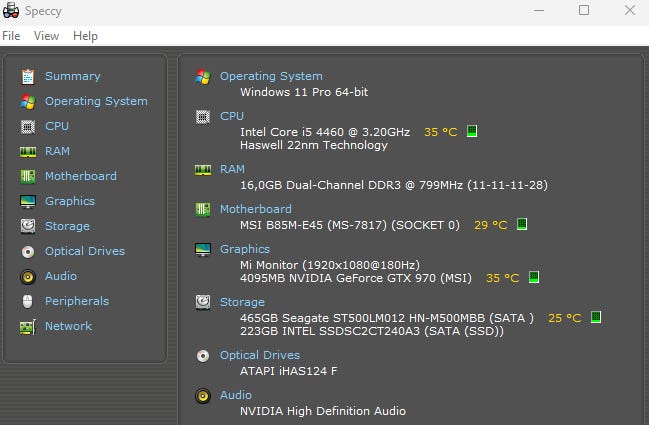Click the Graphics monitor icon in sidebar
649x425 pixels.
click(27, 201)
